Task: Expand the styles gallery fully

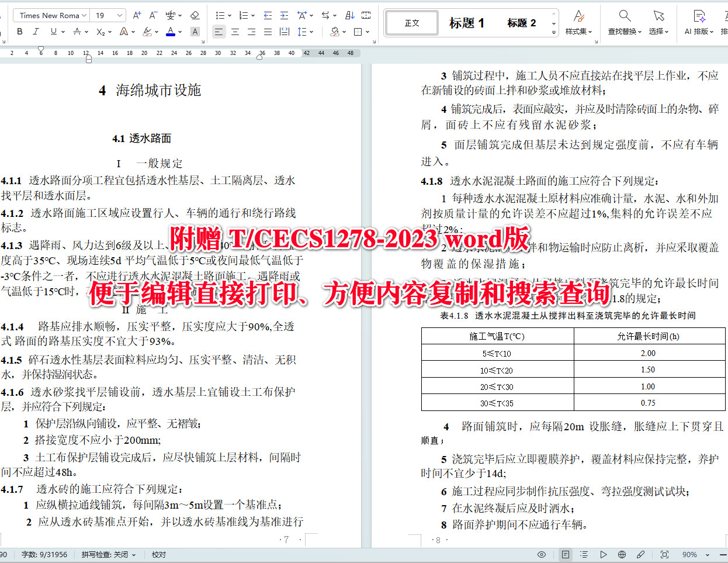Action: click(554, 32)
